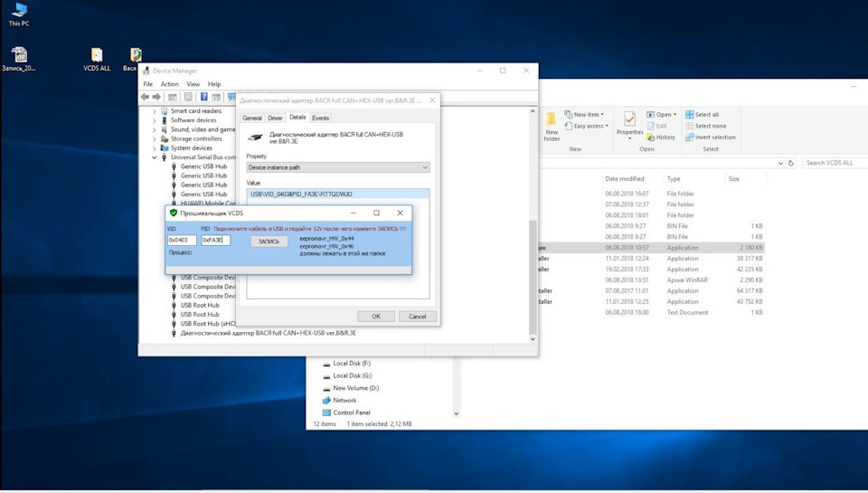Screen dimensions: 868x493
Task: Click the Properties icon in Device Manager toolbar
Action: pyautogui.click(x=188, y=97)
